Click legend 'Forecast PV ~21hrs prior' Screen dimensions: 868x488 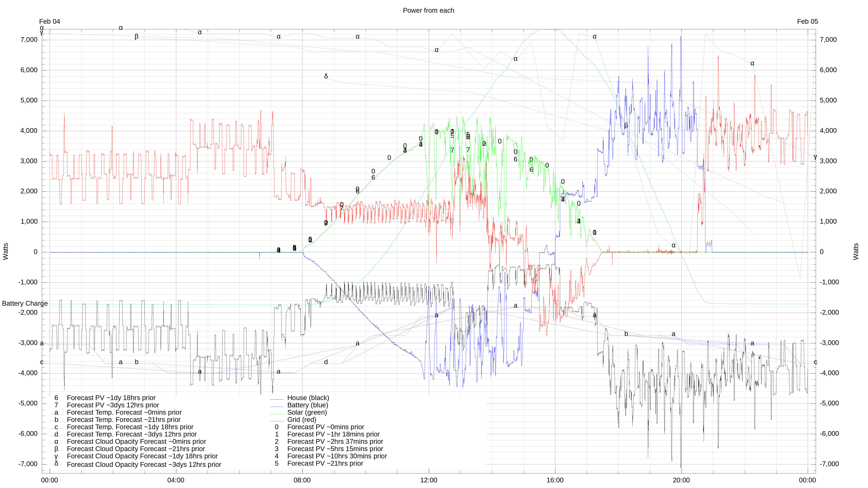pyautogui.click(x=325, y=463)
